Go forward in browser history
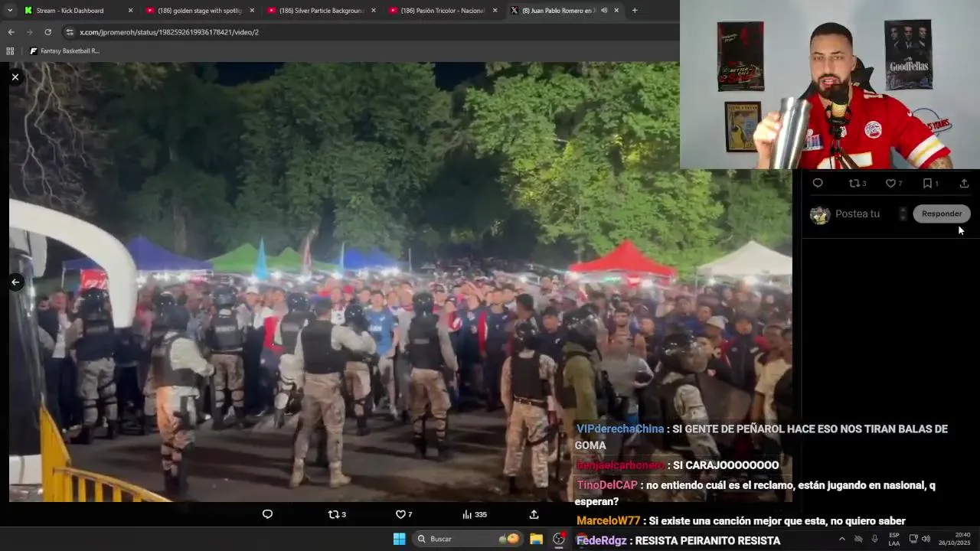The width and height of the screenshot is (980, 551). pyautogui.click(x=29, y=32)
